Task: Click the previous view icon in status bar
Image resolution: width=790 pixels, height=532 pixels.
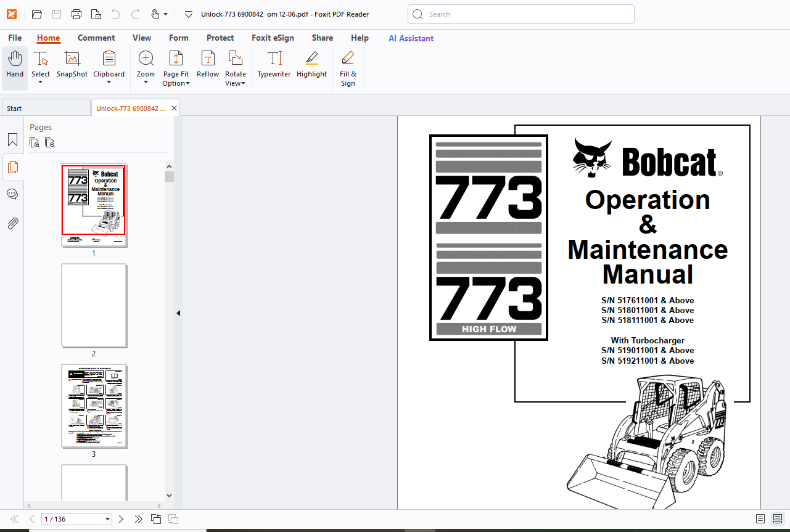Action: [x=157, y=519]
